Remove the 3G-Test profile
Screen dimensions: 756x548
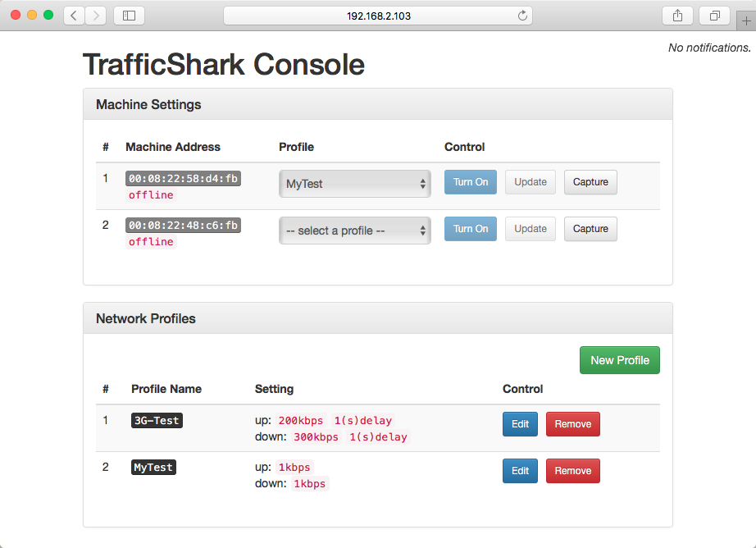coord(572,424)
